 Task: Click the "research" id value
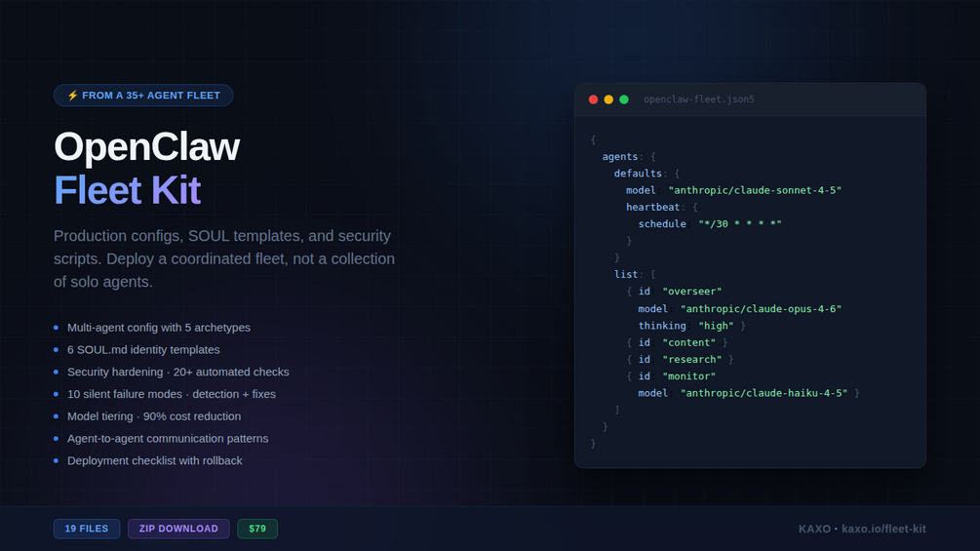(x=692, y=359)
